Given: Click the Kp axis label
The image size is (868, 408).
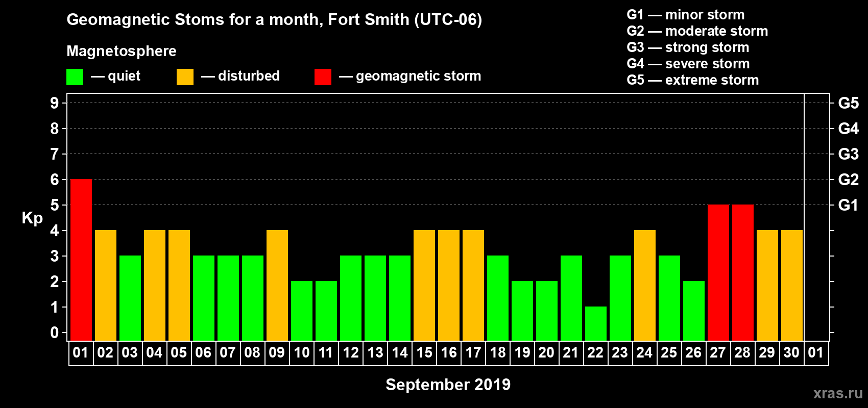Looking at the screenshot, I should (32, 218).
